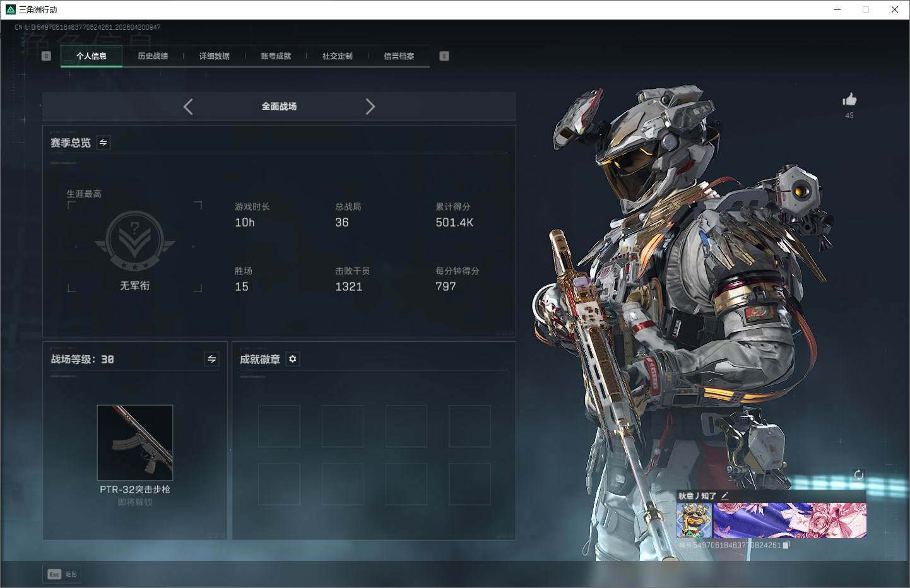Click the refresh icon above the player card

coord(858,475)
